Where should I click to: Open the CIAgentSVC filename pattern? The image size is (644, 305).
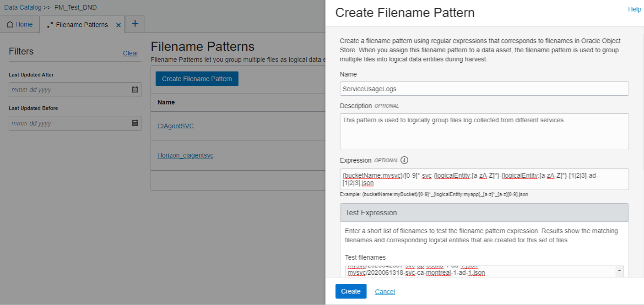tap(175, 126)
